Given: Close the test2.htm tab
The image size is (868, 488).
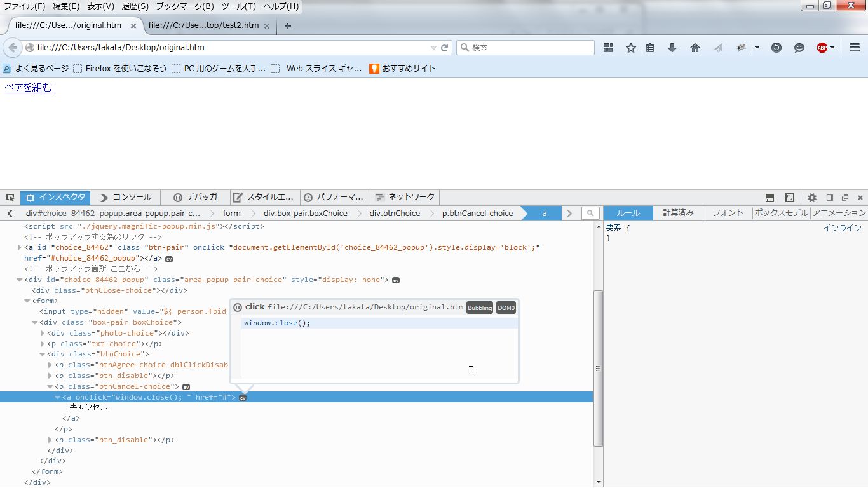Looking at the screenshot, I should coord(267,26).
